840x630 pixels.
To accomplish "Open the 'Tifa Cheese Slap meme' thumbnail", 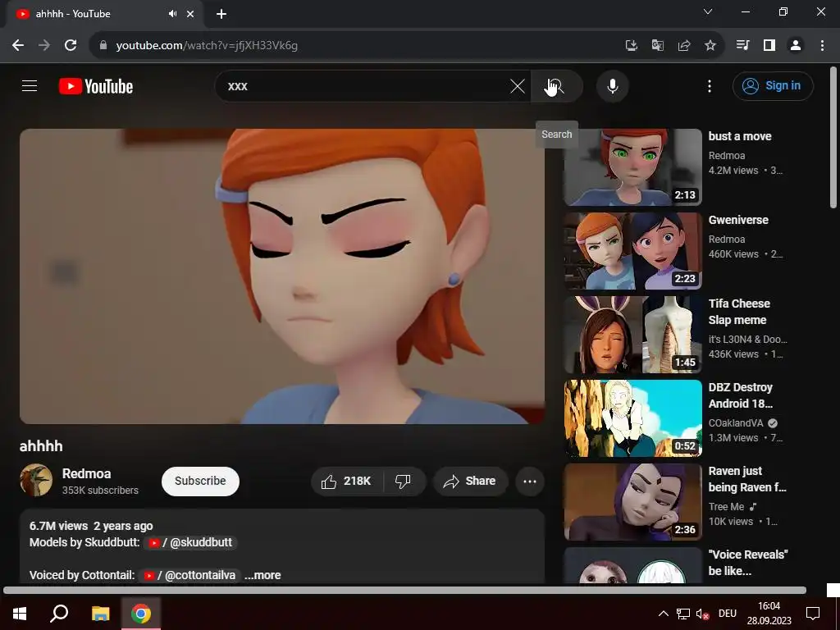I will [x=632, y=335].
